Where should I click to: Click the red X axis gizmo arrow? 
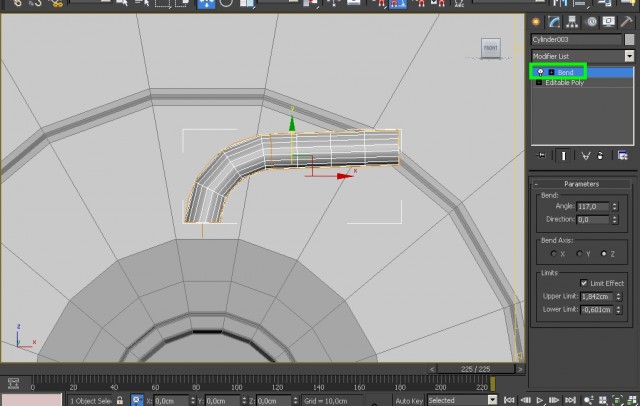tap(344, 176)
